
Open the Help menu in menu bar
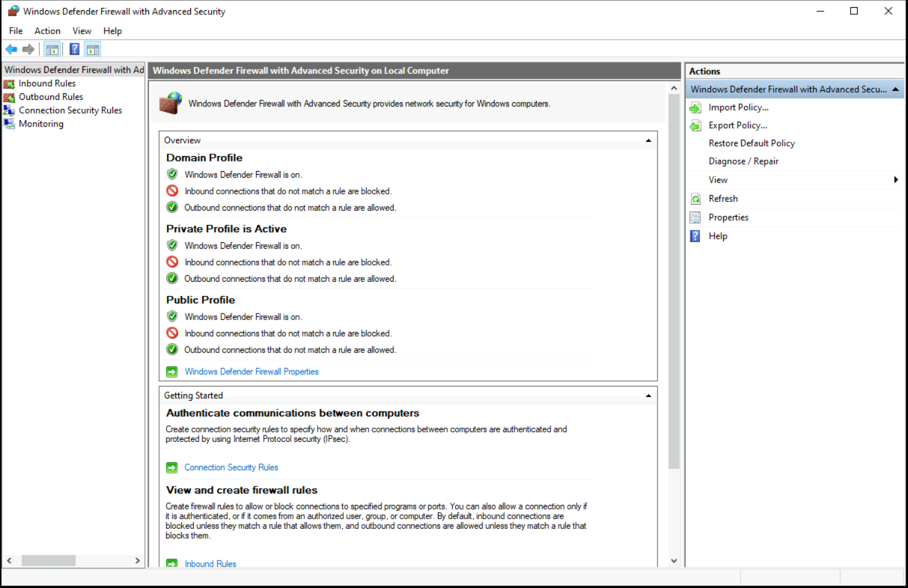point(112,31)
